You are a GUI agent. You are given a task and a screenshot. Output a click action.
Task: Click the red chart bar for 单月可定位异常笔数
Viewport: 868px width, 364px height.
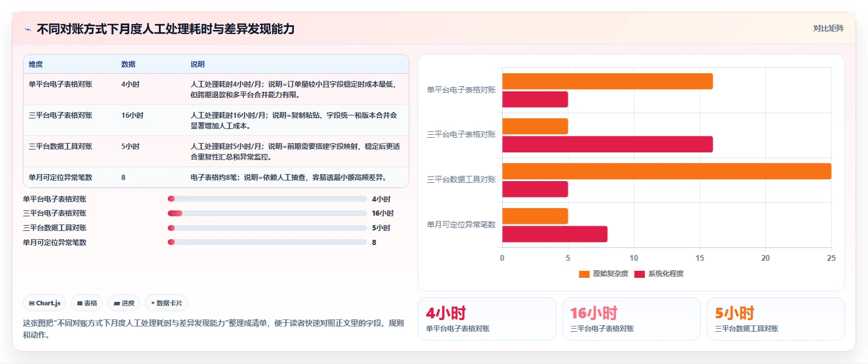tap(555, 234)
